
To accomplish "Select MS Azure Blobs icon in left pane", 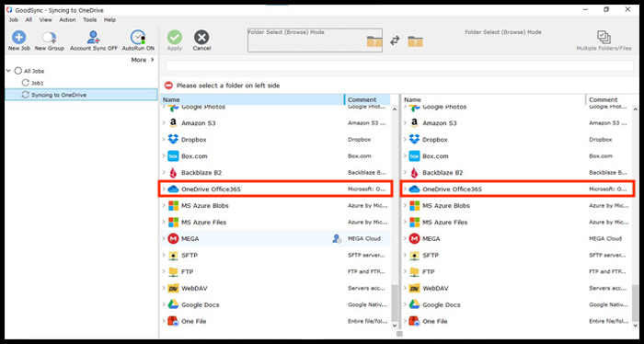I will tap(173, 206).
